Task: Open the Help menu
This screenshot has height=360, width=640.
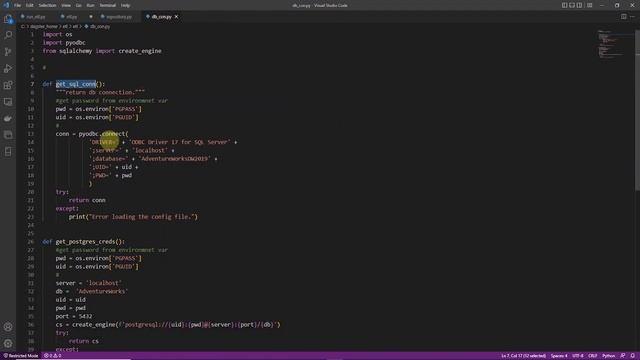Action: coord(125,5)
